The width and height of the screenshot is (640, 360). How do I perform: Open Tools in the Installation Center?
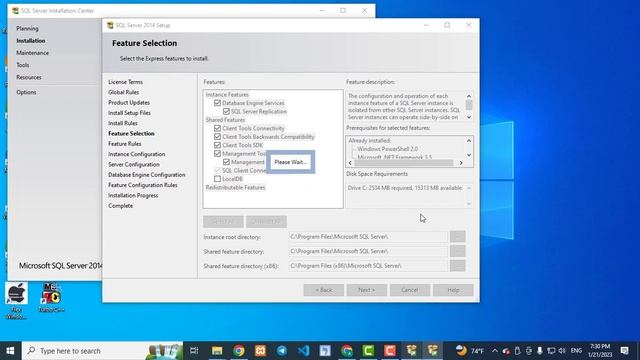tap(22, 65)
